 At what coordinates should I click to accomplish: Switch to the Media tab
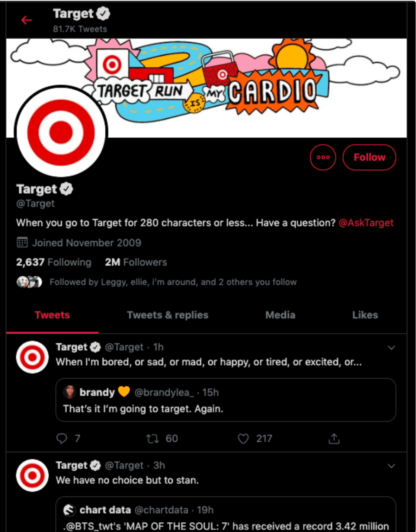[280, 315]
